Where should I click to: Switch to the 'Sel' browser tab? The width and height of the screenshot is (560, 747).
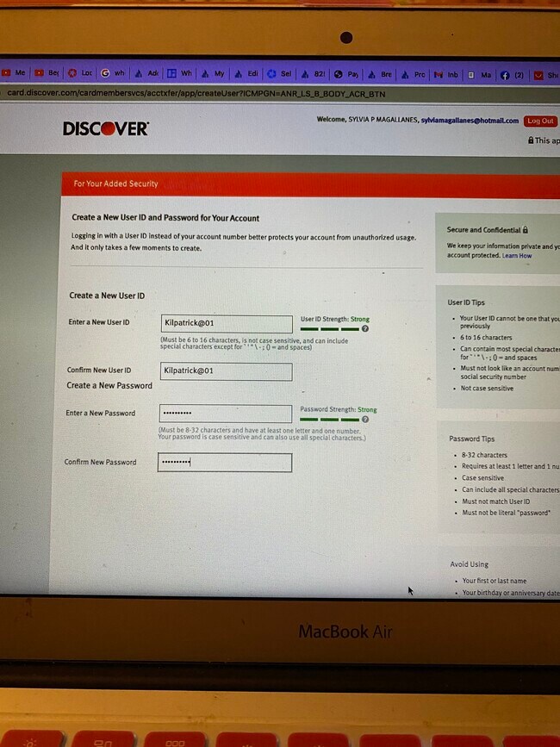pyautogui.click(x=279, y=74)
